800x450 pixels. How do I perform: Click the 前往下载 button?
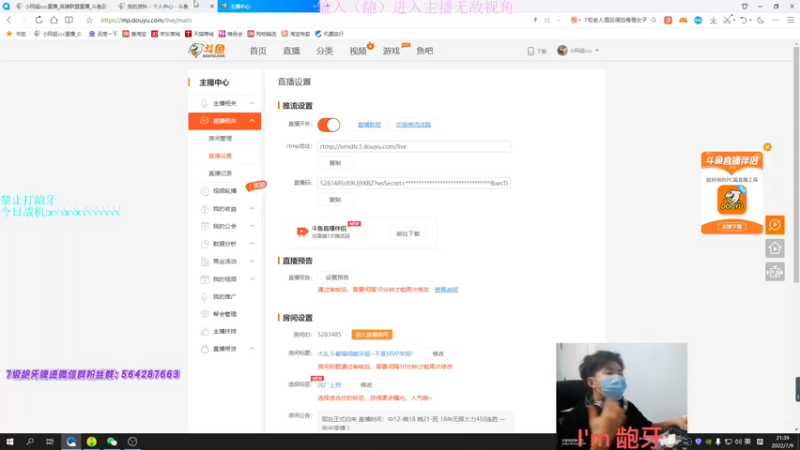tap(408, 234)
